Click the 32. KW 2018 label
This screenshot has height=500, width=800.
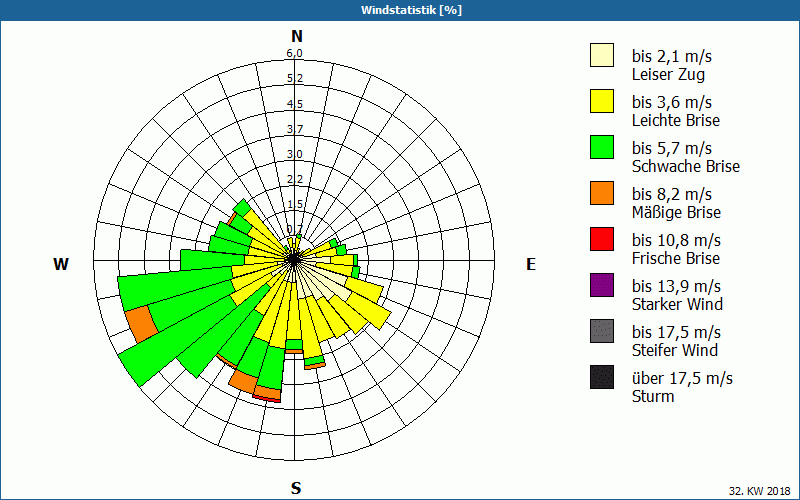[x=759, y=491]
